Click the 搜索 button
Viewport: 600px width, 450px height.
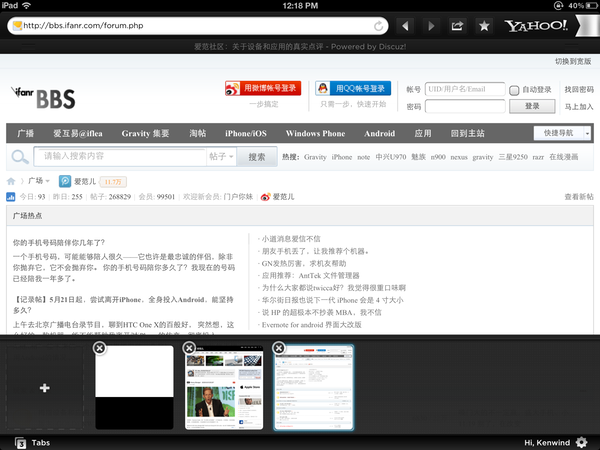click(257, 157)
